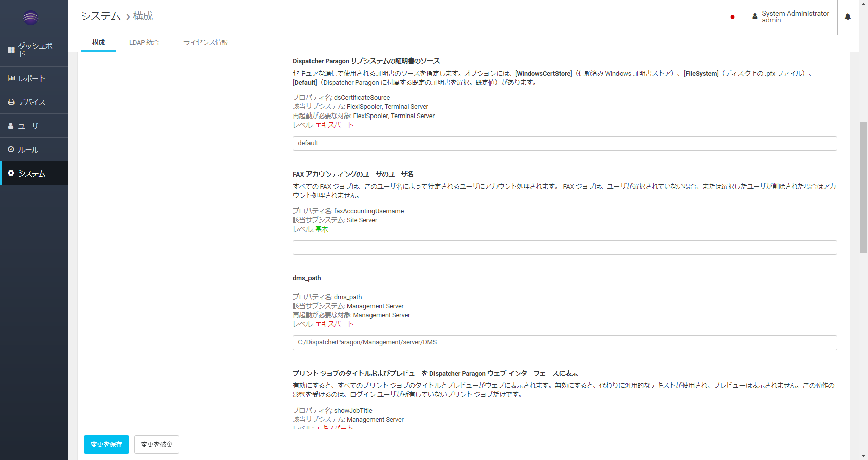Click the dms_path input field
Screen dimensions: 868x460
tap(565, 342)
